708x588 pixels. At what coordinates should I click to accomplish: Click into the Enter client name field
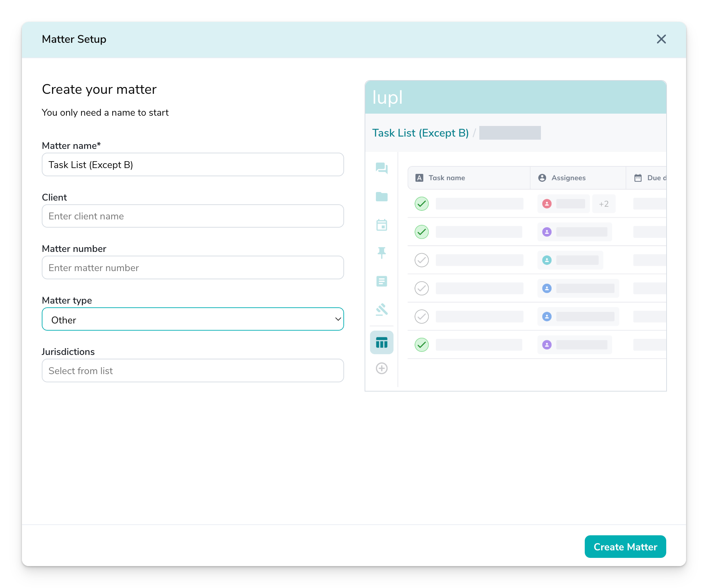[x=193, y=216]
